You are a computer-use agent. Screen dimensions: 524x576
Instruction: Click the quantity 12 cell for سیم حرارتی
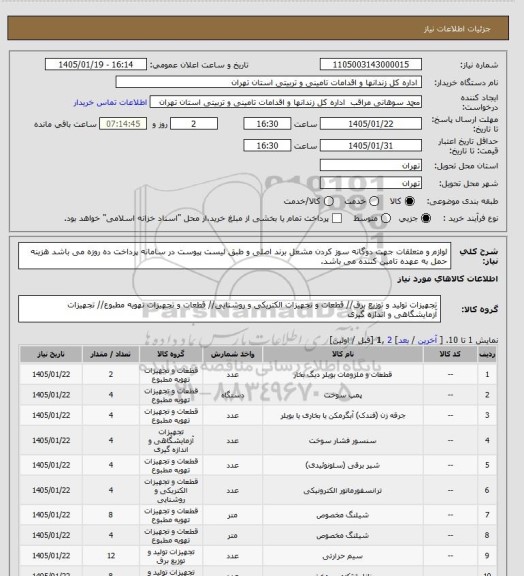111,556
